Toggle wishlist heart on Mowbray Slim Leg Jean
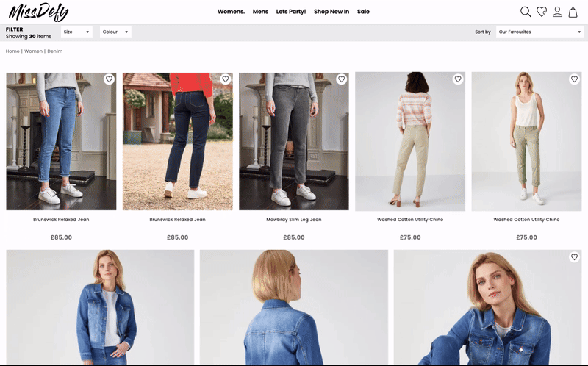The height and width of the screenshot is (366, 588). (341, 79)
